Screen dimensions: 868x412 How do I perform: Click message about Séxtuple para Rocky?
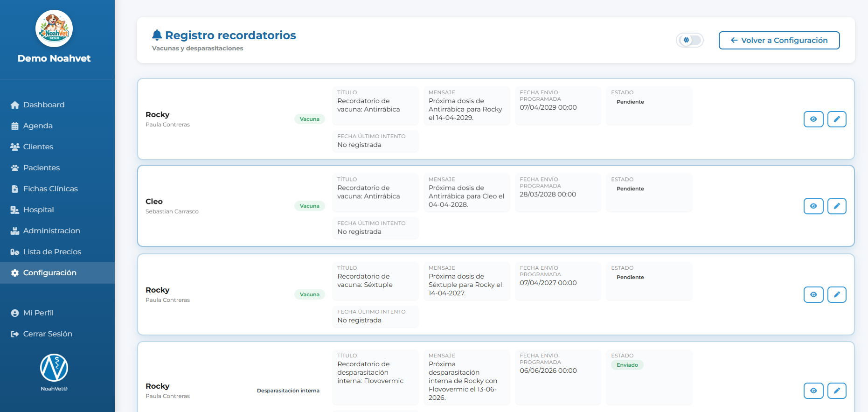[x=465, y=285]
